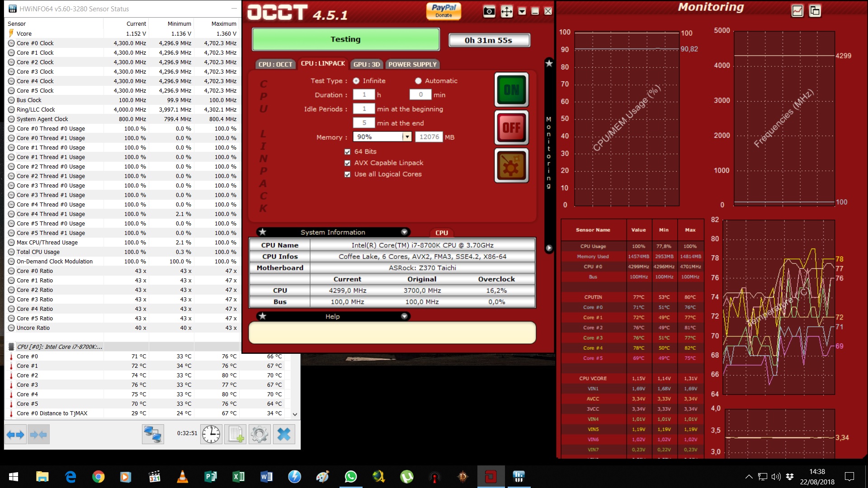Launch Google Chrome from the taskbar
Screen dimensions: 868x488
pos(98,477)
